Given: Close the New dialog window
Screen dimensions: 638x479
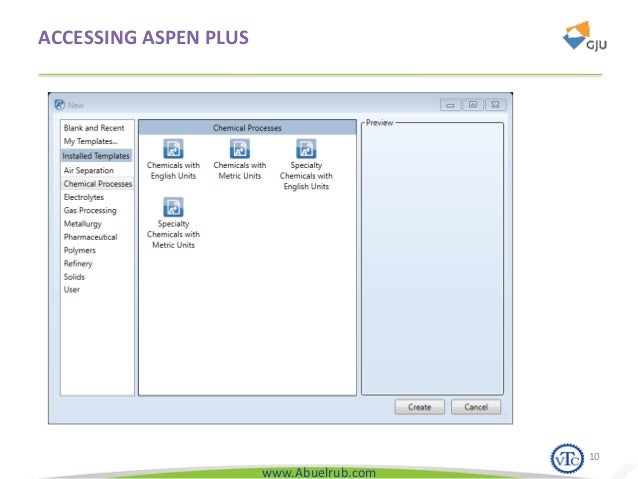Looking at the screenshot, I should 496,105.
